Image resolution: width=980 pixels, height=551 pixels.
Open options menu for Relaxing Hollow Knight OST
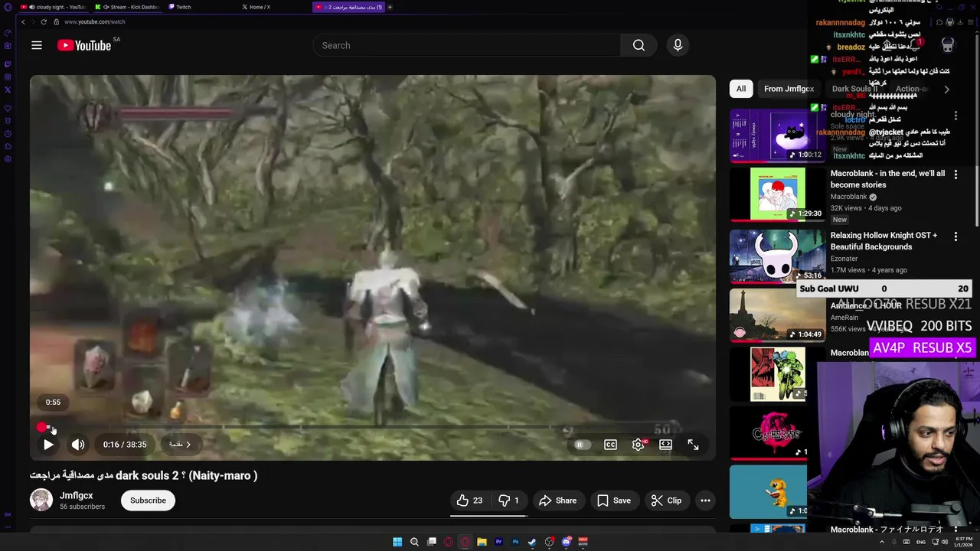pyautogui.click(x=955, y=236)
